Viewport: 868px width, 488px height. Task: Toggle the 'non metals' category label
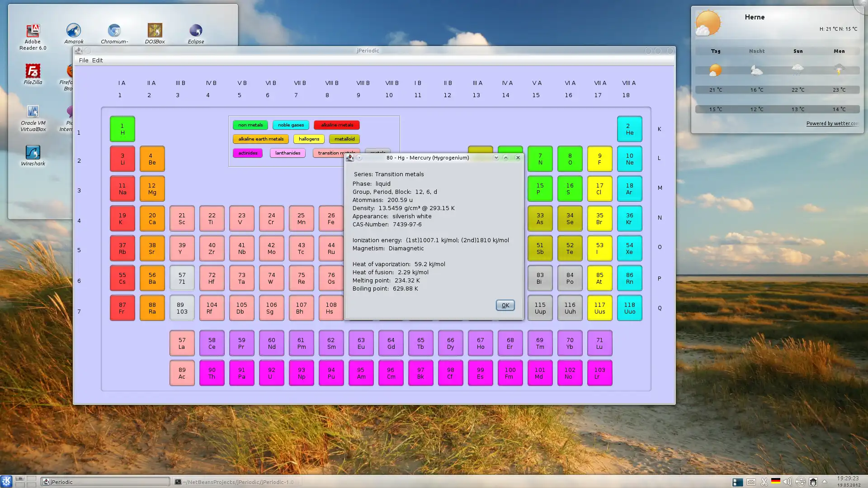click(x=251, y=125)
